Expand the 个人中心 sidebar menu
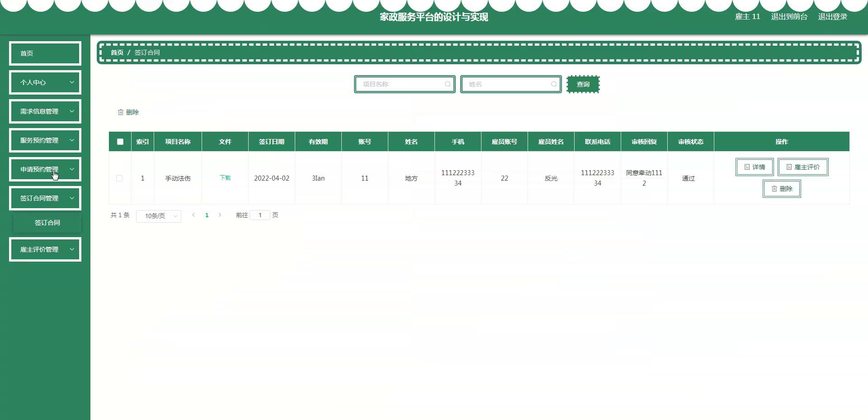This screenshot has height=420, width=868. [45, 82]
